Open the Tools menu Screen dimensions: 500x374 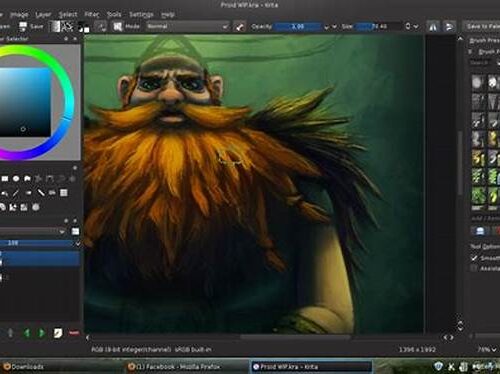[114, 15]
